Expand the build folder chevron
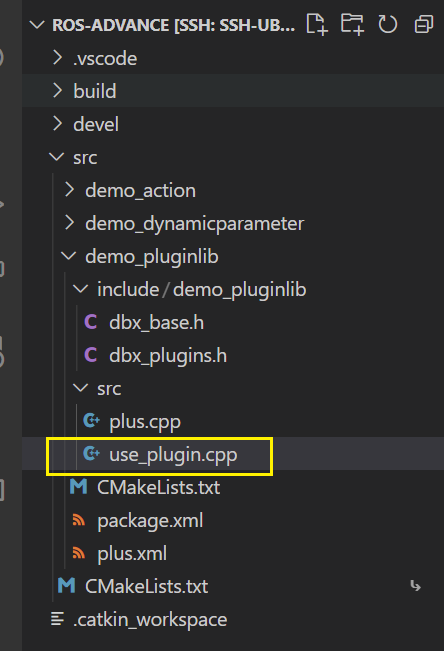The width and height of the screenshot is (444, 651). tap(58, 91)
